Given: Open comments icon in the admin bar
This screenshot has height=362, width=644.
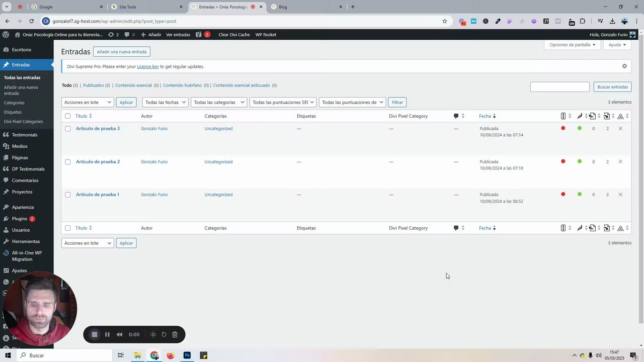Looking at the screenshot, I should pyautogui.click(x=129, y=35).
